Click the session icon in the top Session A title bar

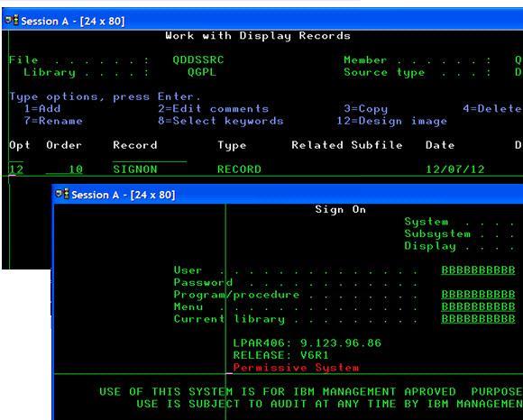(12, 21)
